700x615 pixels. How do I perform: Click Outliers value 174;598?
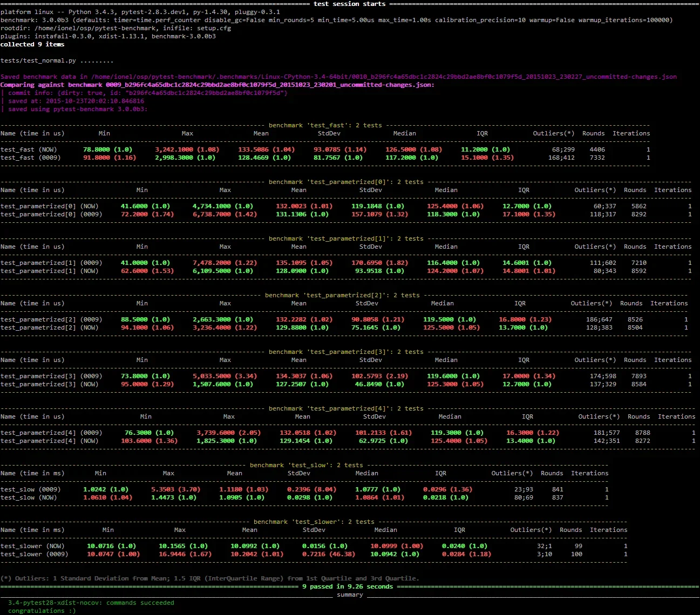[x=603, y=376]
